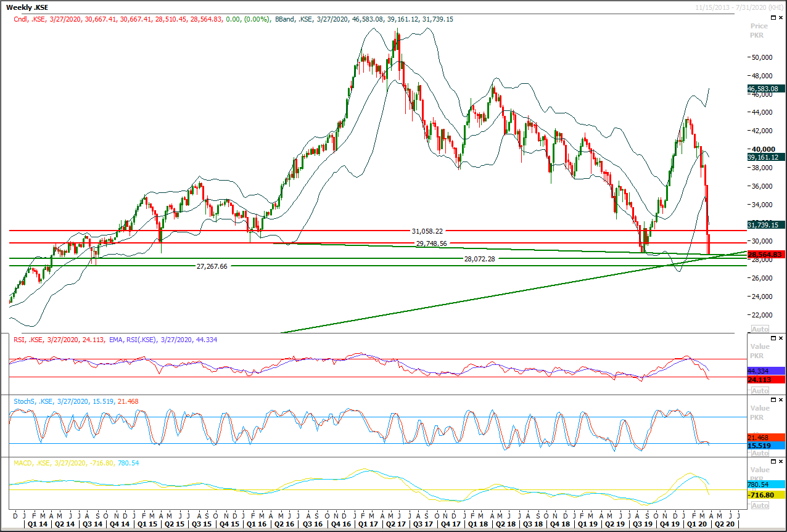The width and height of the screenshot is (787, 532).
Task: Click the 50,000 price axis label
Action: tap(763, 57)
